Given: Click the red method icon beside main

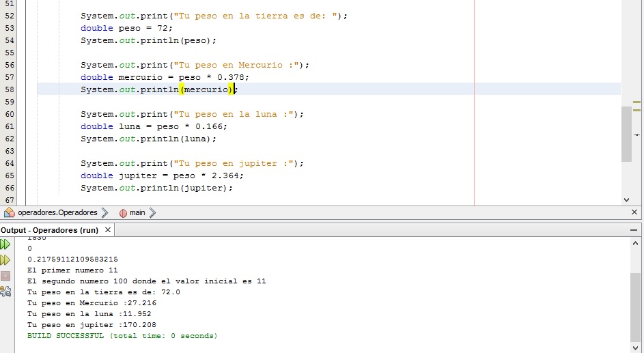Looking at the screenshot, I should click(x=123, y=212).
